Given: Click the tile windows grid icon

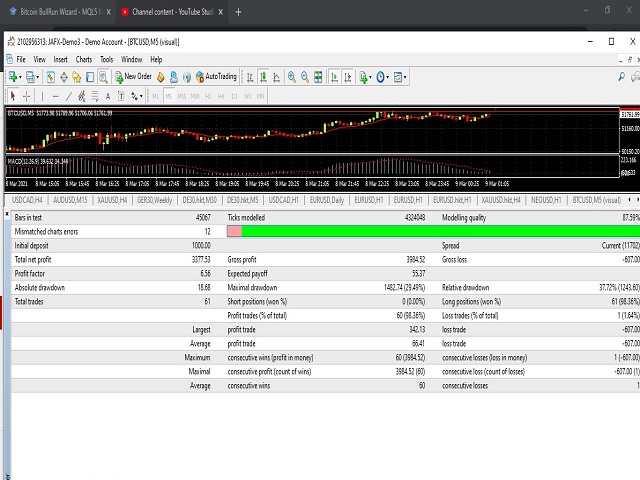Looking at the screenshot, I should click(x=318, y=76).
